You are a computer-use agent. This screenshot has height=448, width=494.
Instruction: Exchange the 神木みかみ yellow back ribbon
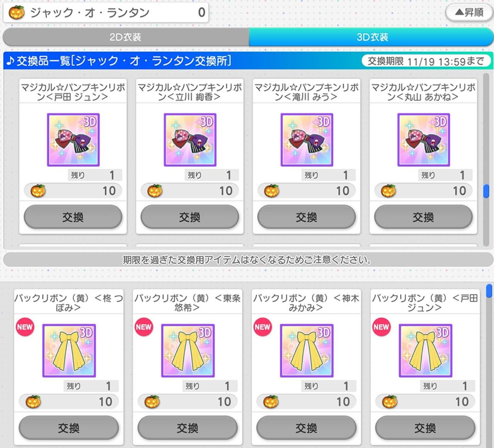[306, 428]
